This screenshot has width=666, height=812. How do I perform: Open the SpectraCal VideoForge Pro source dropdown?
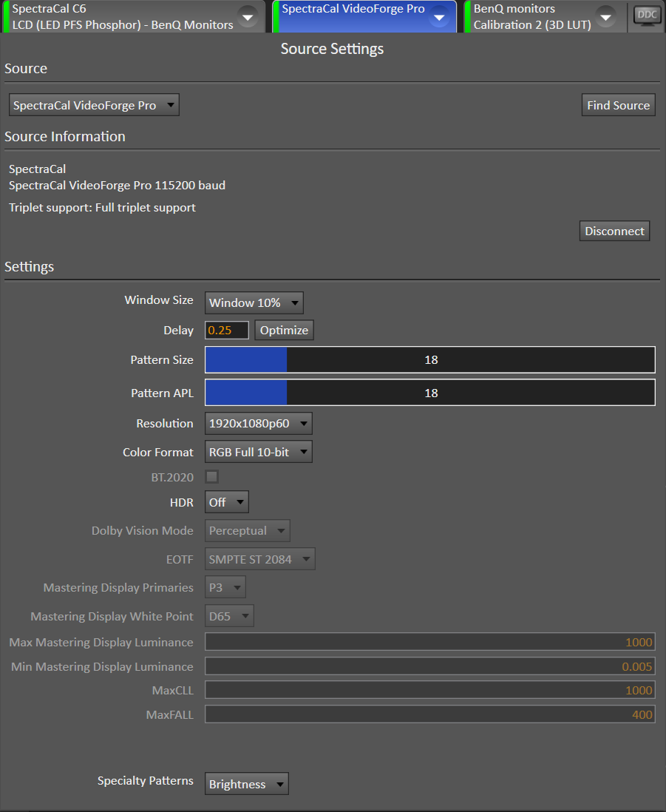tap(94, 105)
